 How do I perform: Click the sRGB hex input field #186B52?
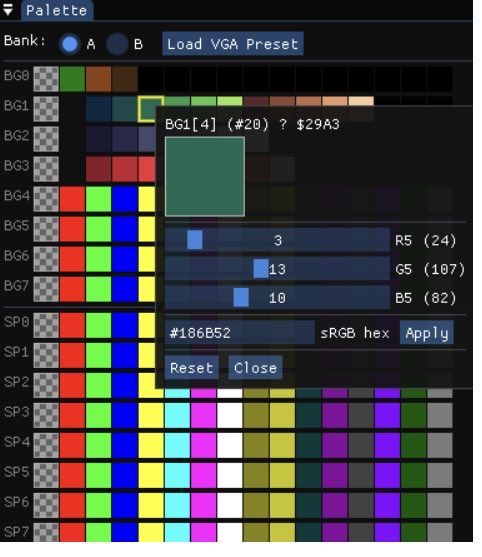coord(240,333)
